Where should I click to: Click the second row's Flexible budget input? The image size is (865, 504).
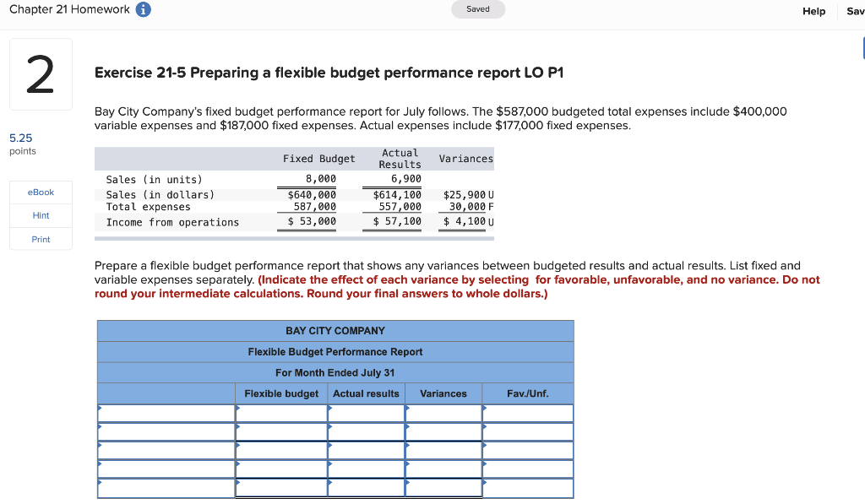click(281, 431)
